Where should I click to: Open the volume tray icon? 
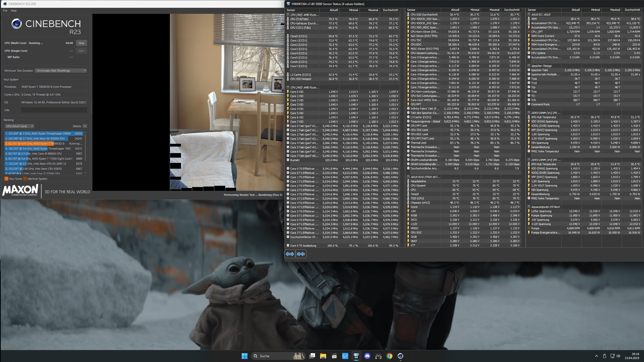[x=618, y=356]
